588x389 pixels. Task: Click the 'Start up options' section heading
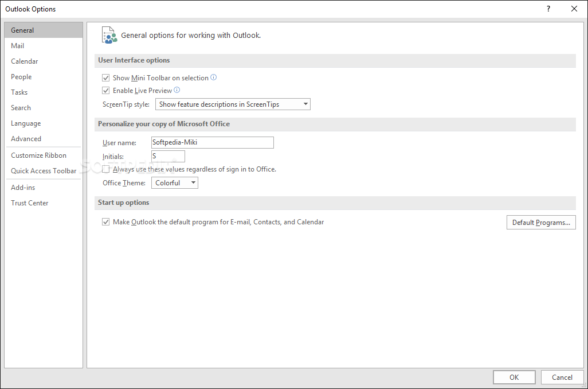click(123, 203)
